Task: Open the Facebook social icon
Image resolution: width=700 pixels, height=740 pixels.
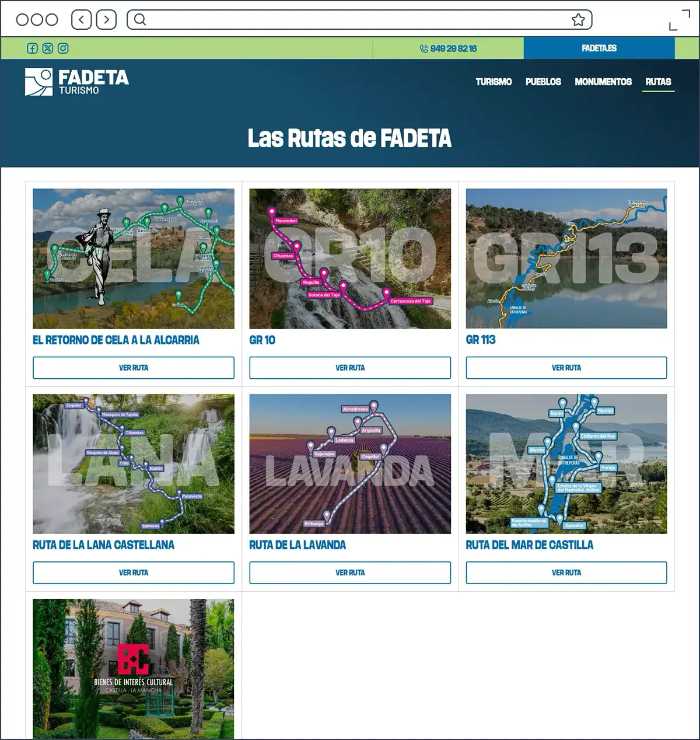Action: pyautogui.click(x=33, y=48)
